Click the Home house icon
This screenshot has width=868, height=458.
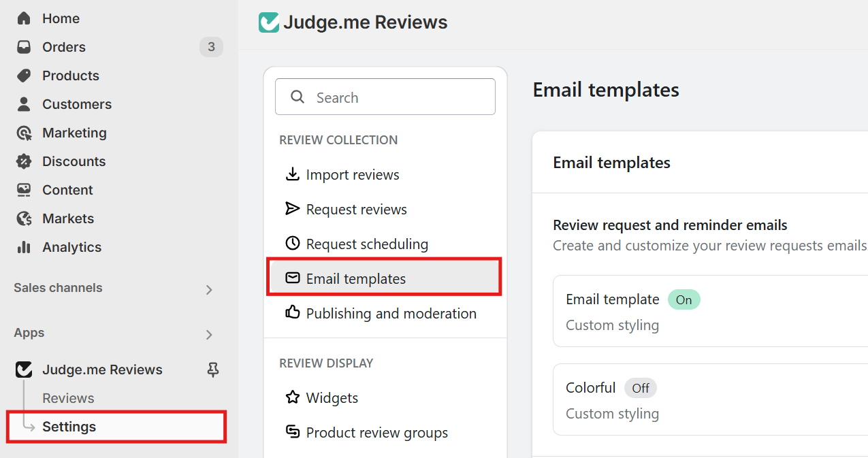(x=24, y=18)
